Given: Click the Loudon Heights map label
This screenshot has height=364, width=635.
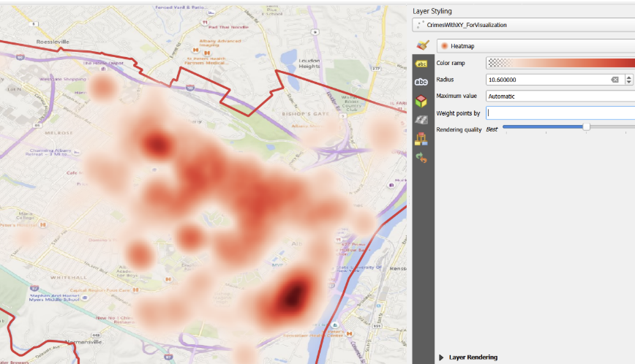Looking at the screenshot, I should [x=310, y=64].
